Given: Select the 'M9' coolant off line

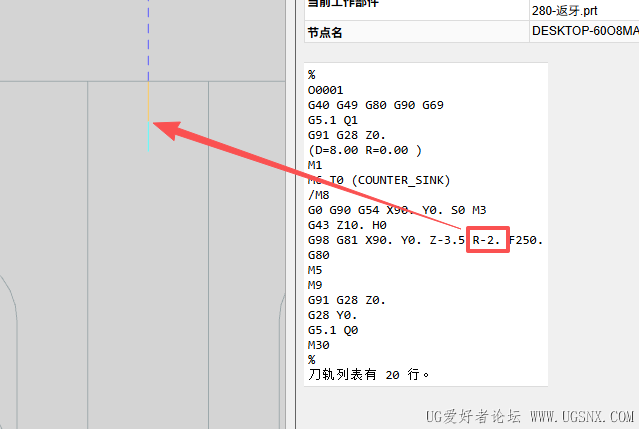Looking at the screenshot, I should [315, 285].
